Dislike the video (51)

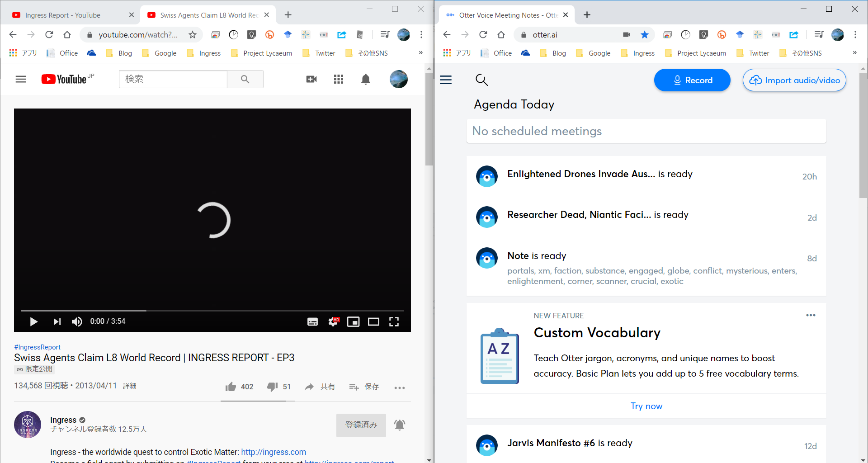pyautogui.click(x=278, y=387)
